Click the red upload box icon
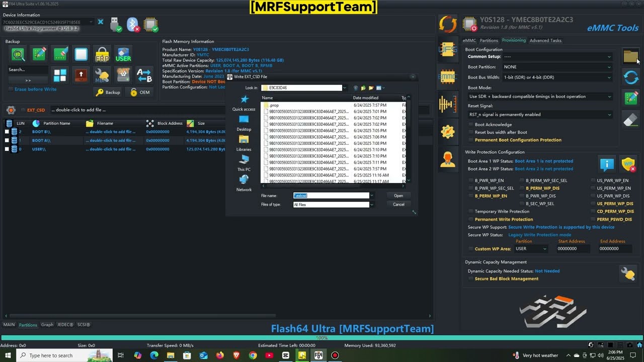The width and height of the screenshot is (644, 362). (81, 75)
